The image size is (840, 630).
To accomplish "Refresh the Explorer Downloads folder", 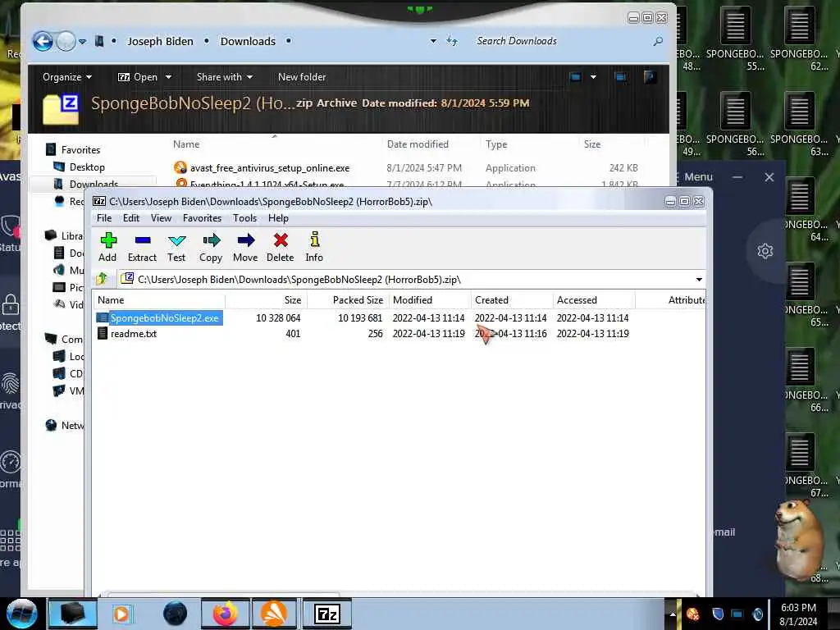I will (x=452, y=41).
